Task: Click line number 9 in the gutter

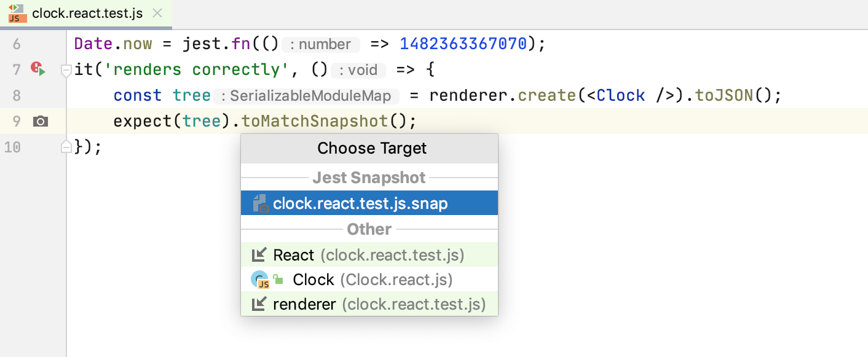Action: 17,121
